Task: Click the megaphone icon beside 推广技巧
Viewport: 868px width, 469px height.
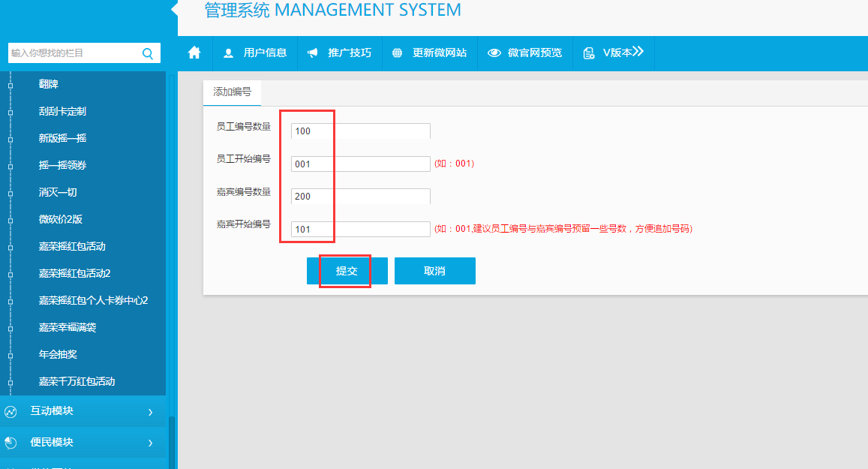Action: [313, 53]
